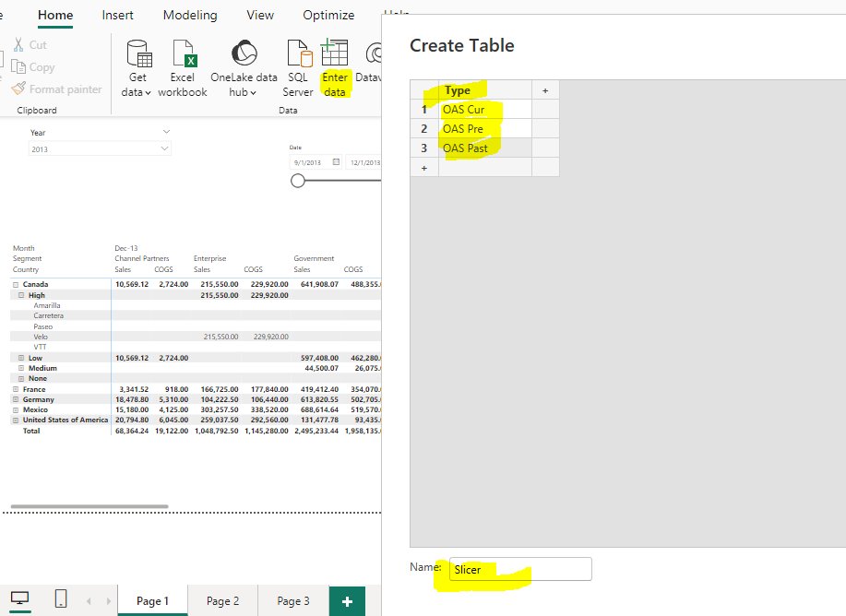The width and height of the screenshot is (846, 616).
Task: Click the matrix horizontal scrollbar
Action: [x=89, y=506]
